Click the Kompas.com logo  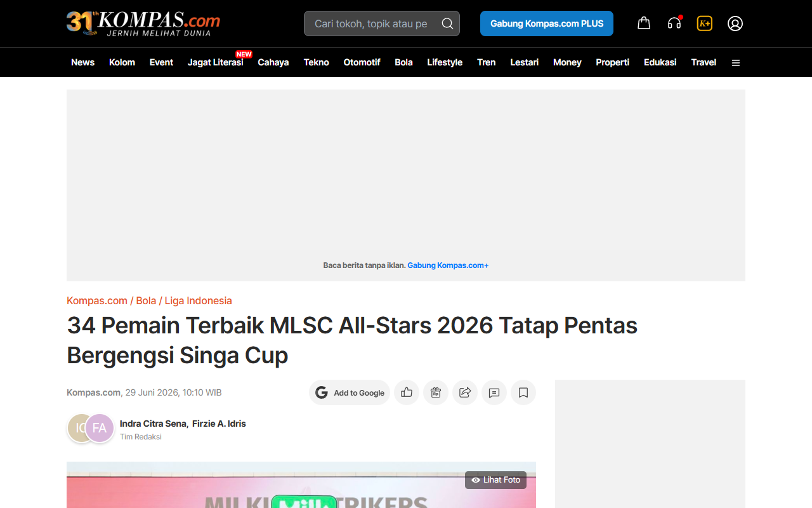tap(143, 23)
